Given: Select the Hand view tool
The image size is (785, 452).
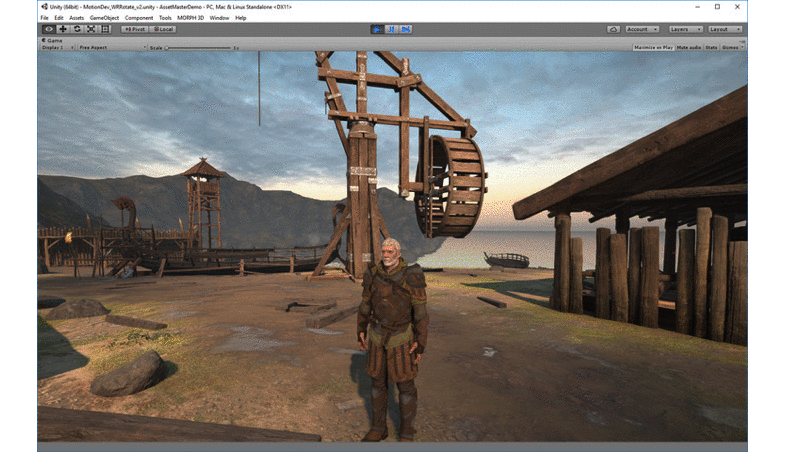Looking at the screenshot, I should [x=49, y=29].
